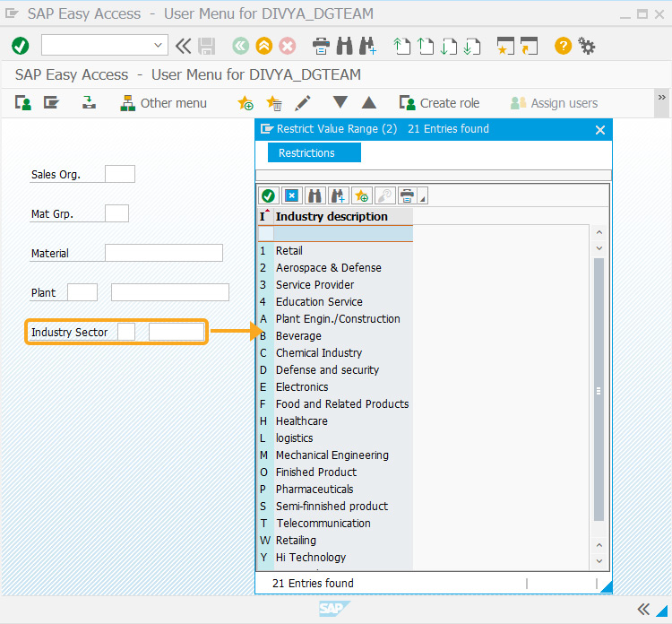This screenshot has width=672, height=624.
Task: Click the dialog's vertical scrollbar thumb
Action: tap(599, 389)
